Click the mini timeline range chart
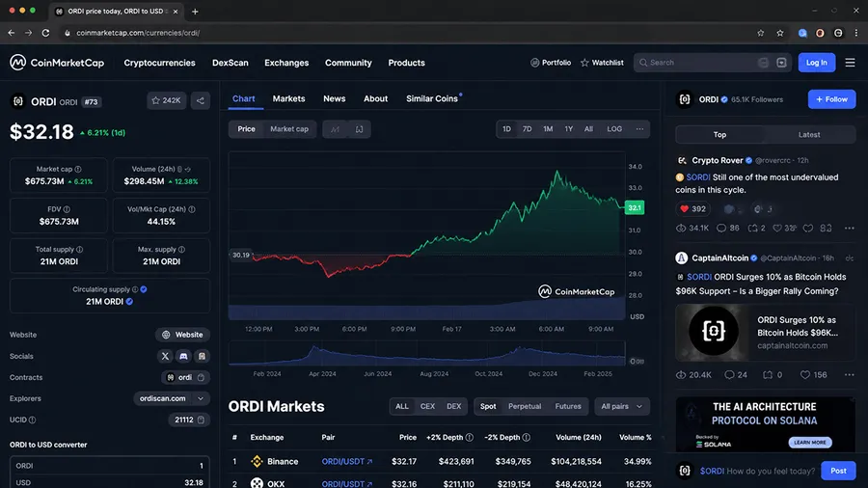Viewport: 868px width, 488px height. pyautogui.click(x=427, y=354)
